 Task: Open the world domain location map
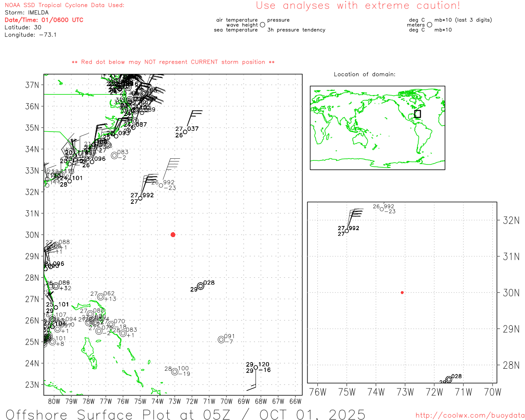(377, 128)
